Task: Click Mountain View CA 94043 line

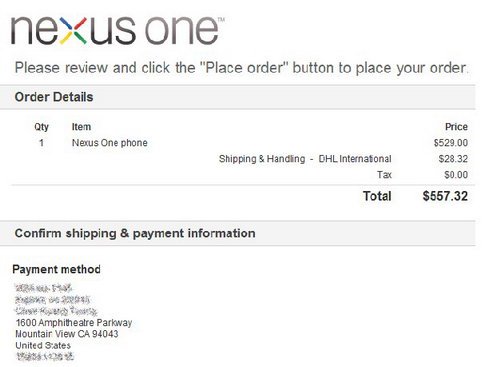Action: 67,334
